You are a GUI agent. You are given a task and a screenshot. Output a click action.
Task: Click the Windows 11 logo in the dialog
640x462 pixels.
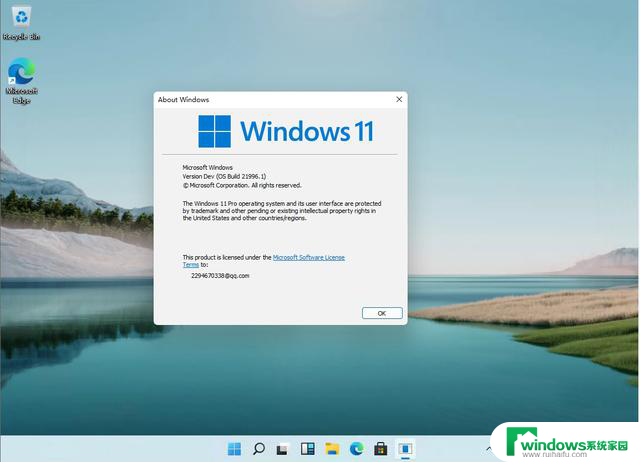(x=286, y=131)
